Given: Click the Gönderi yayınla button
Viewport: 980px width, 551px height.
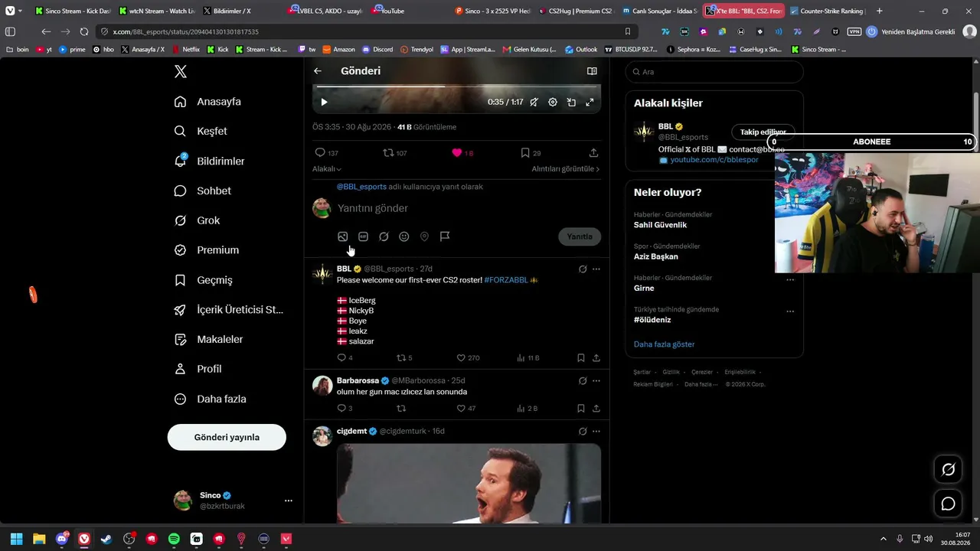Looking at the screenshot, I should [x=227, y=437].
